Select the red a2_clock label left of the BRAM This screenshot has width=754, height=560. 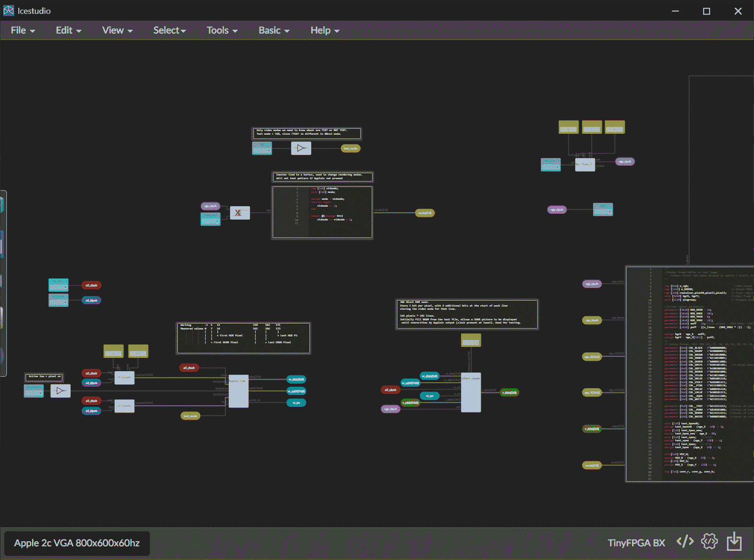[x=391, y=390]
